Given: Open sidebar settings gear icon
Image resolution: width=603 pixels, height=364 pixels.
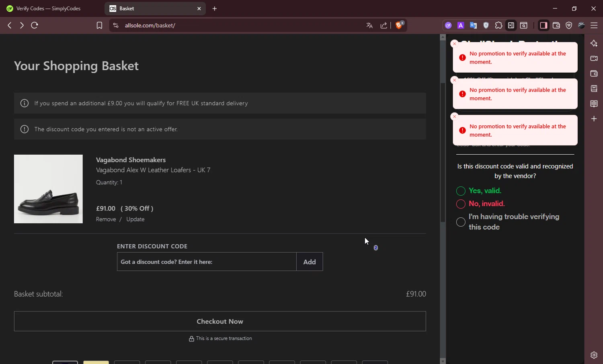Looking at the screenshot, I should tap(594, 355).
